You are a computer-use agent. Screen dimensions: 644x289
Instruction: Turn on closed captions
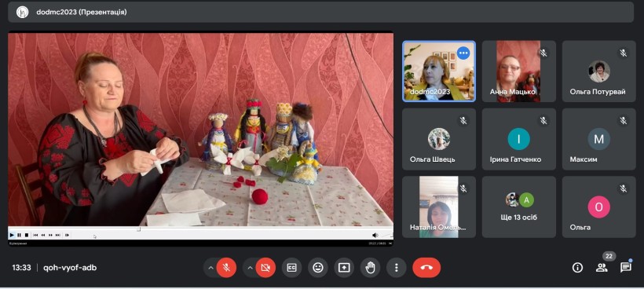[x=291, y=268]
